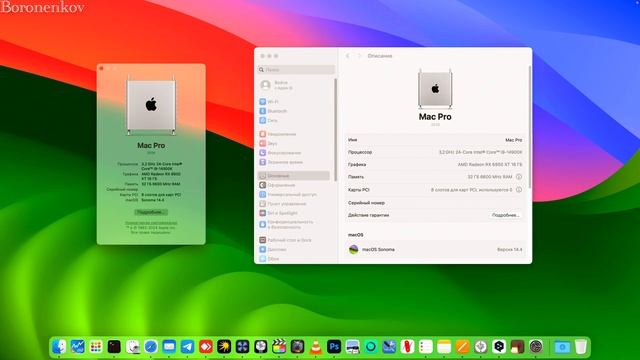The height and width of the screenshot is (360, 640).
Task: Click the Серийный номер row
Action: point(435,203)
